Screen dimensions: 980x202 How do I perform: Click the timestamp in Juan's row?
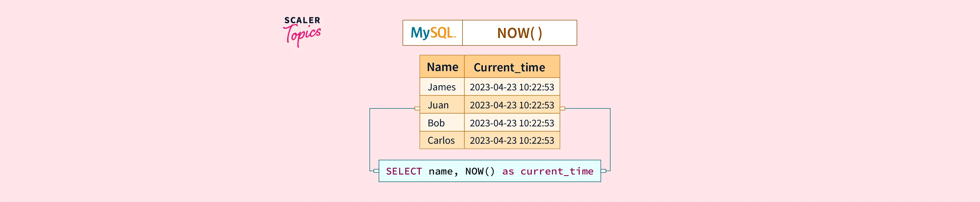tap(512, 105)
